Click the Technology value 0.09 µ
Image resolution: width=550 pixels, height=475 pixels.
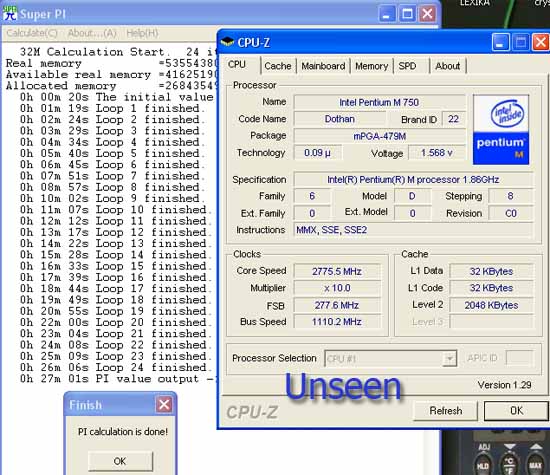(x=317, y=153)
